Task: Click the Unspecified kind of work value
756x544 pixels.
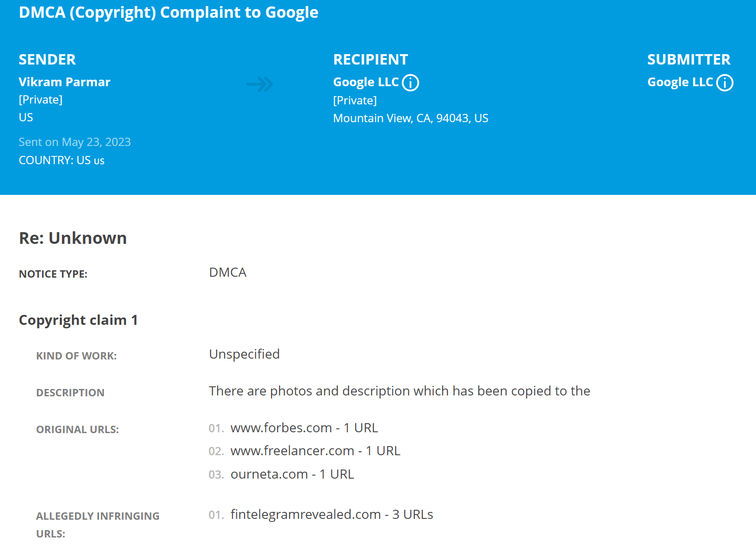Action: pos(244,354)
